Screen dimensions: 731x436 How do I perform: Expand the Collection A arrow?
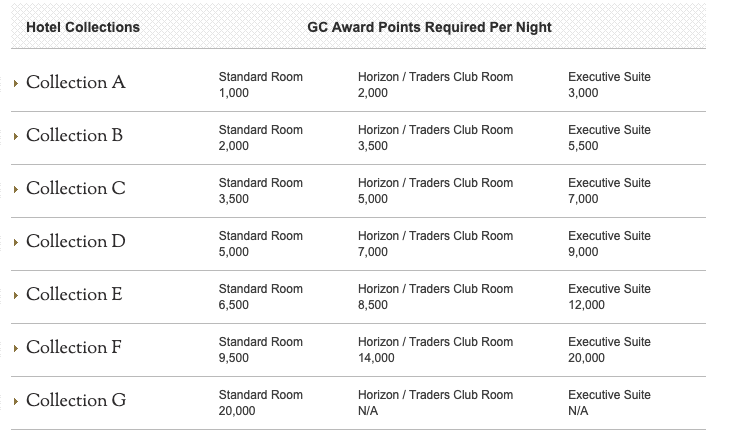[x=16, y=83]
